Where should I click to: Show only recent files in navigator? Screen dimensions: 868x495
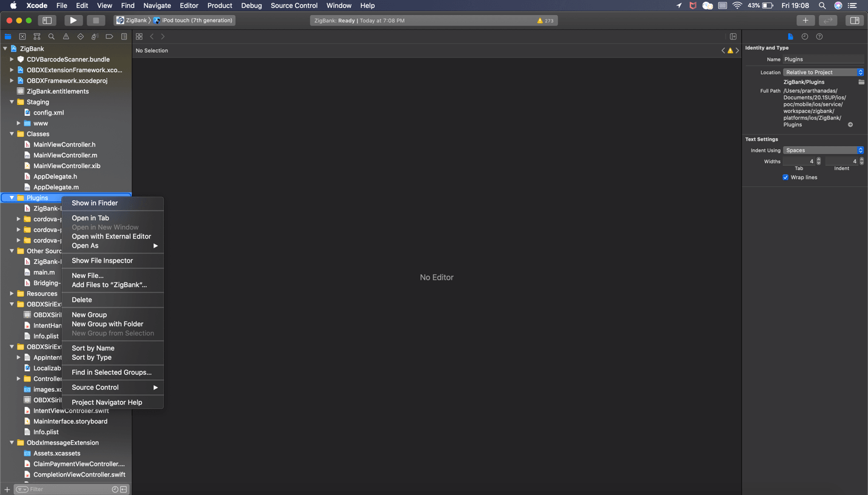tap(115, 489)
